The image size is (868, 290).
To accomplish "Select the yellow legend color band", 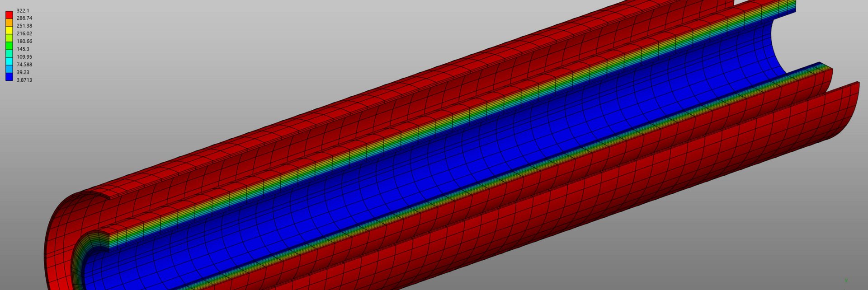I will coord(9,30).
